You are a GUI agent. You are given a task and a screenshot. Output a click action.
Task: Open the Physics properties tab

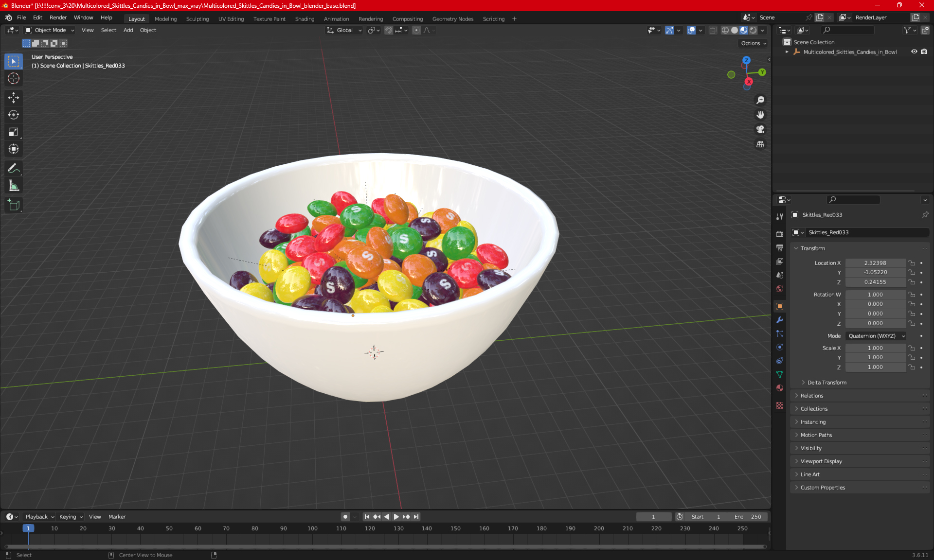point(780,347)
